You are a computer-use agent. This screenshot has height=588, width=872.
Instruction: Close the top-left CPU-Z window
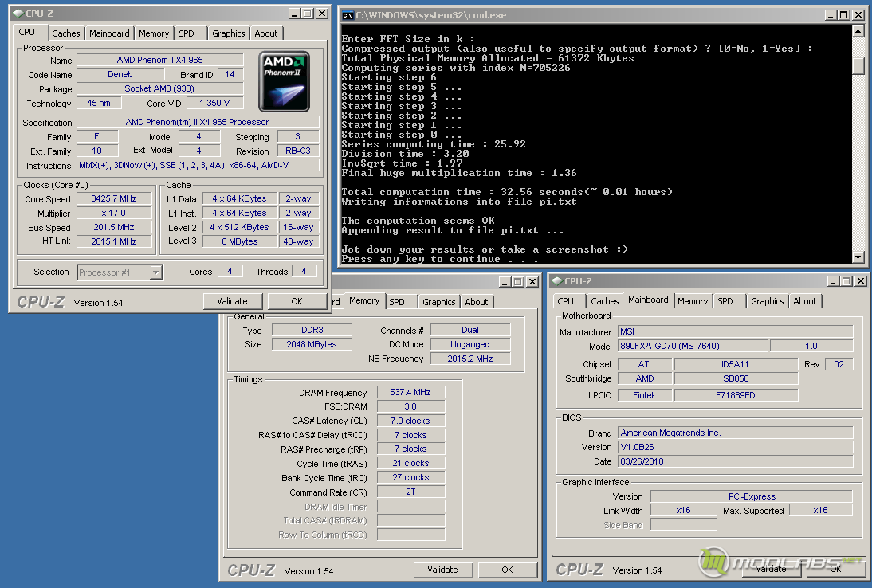322,14
